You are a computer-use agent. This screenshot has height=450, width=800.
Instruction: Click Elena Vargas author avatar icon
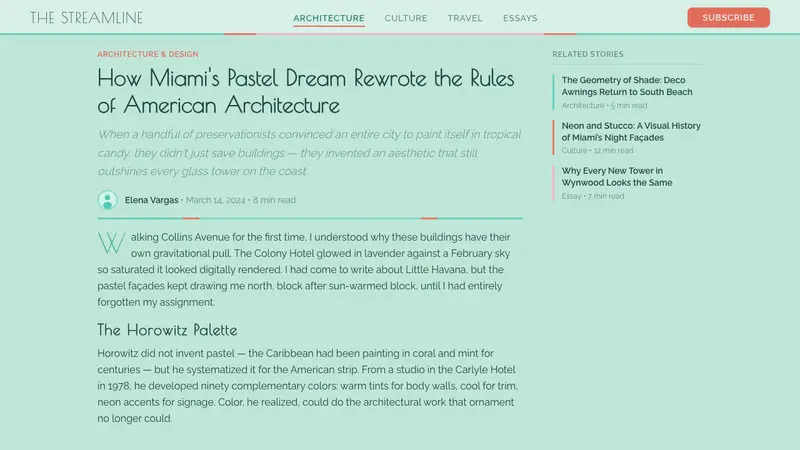(108, 200)
